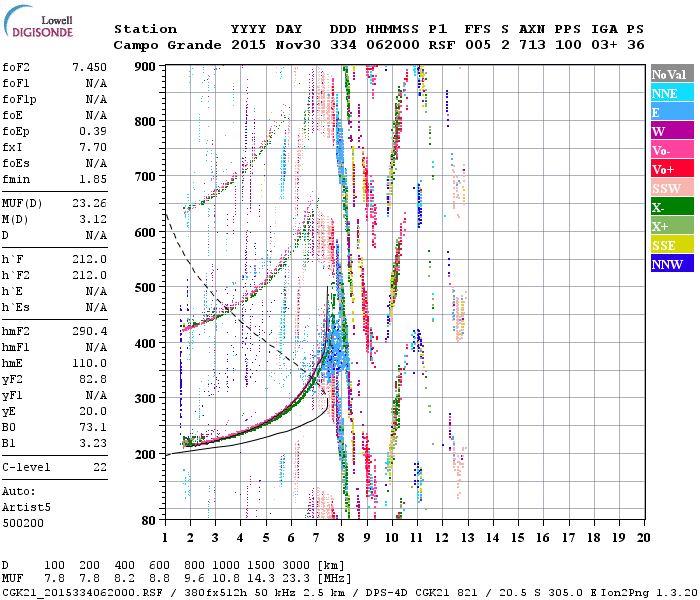This screenshot has height=600, width=700.
Task: Click the Campo Grande station name
Action: pos(167,45)
